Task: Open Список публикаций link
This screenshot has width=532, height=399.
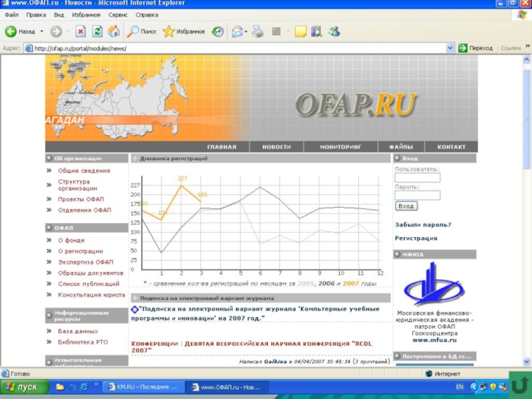Action: 88,284
